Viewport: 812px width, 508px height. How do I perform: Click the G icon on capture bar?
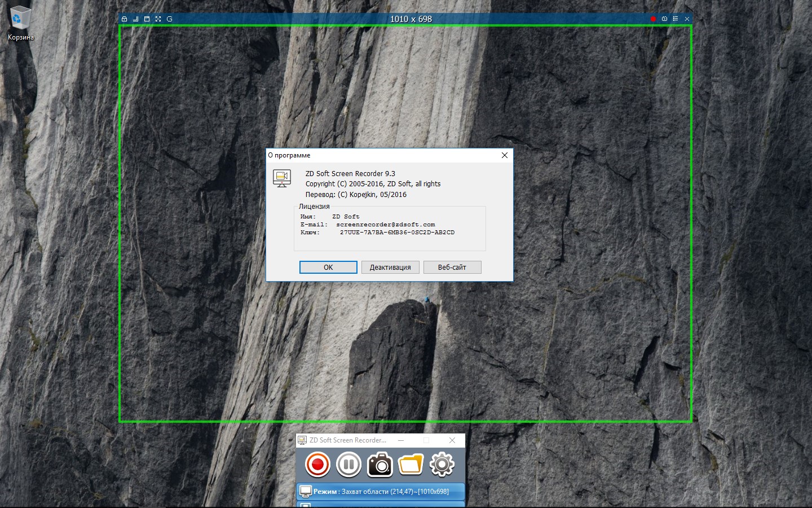coord(169,19)
